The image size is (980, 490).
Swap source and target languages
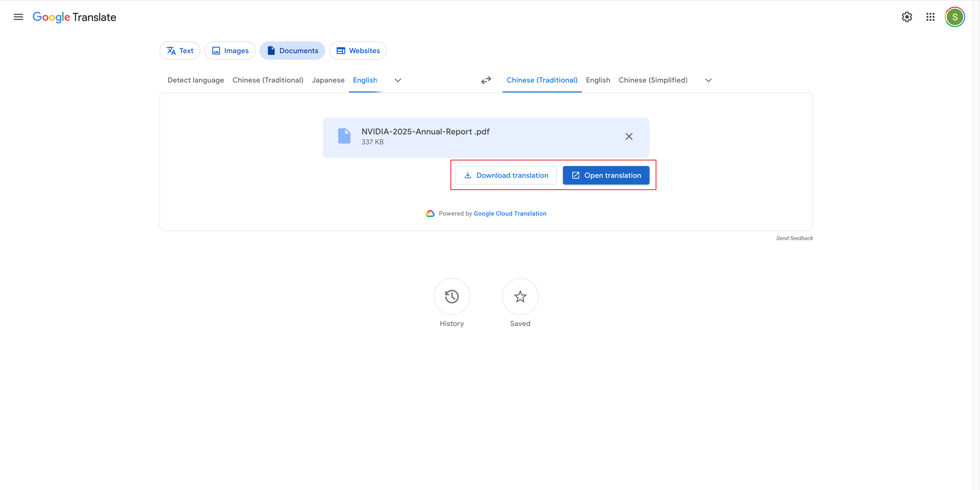tap(486, 80)
